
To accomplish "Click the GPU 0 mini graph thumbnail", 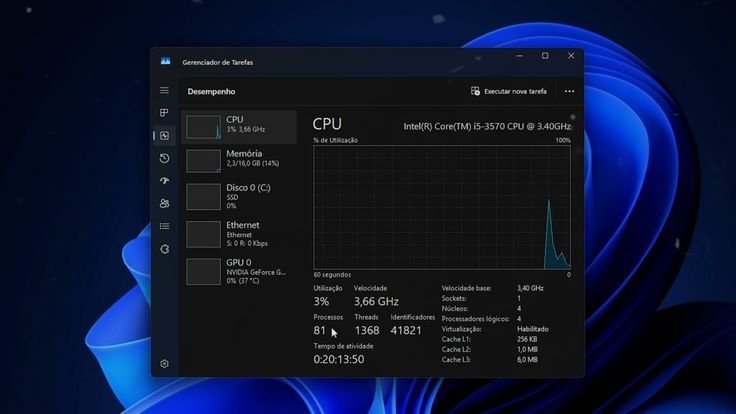I will [x=203, y=271].
